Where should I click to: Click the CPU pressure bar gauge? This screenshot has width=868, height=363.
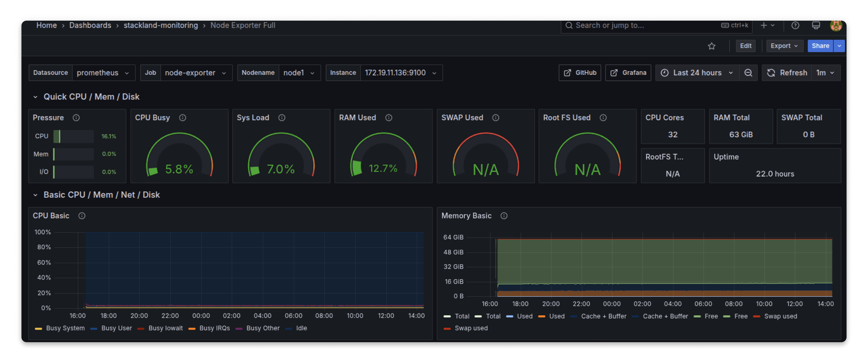[73, 136]
